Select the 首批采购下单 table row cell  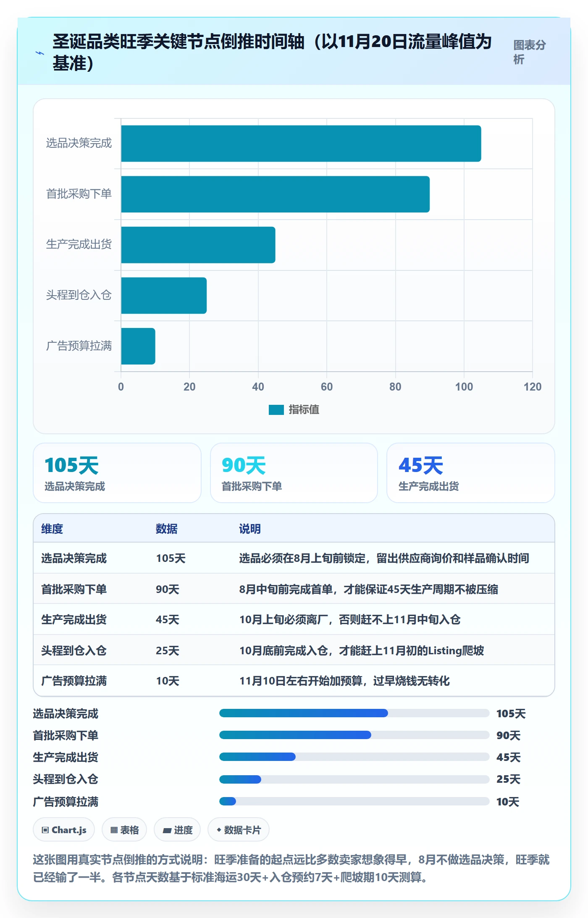[74, 589]
